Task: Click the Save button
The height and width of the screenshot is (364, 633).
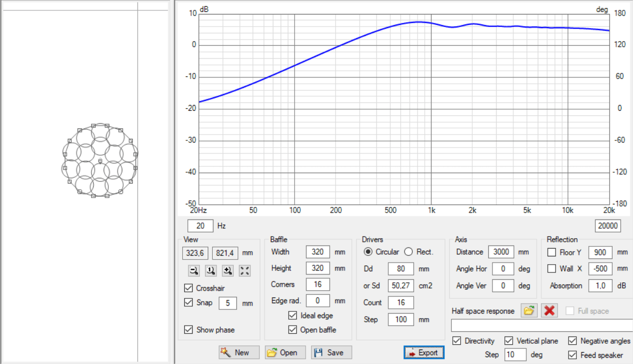Action: 332,353
